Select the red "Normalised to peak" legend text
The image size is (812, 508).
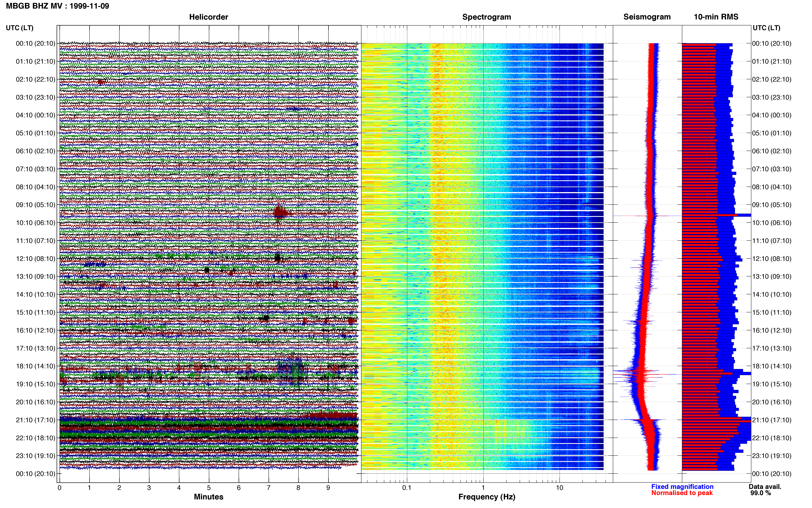682,493
